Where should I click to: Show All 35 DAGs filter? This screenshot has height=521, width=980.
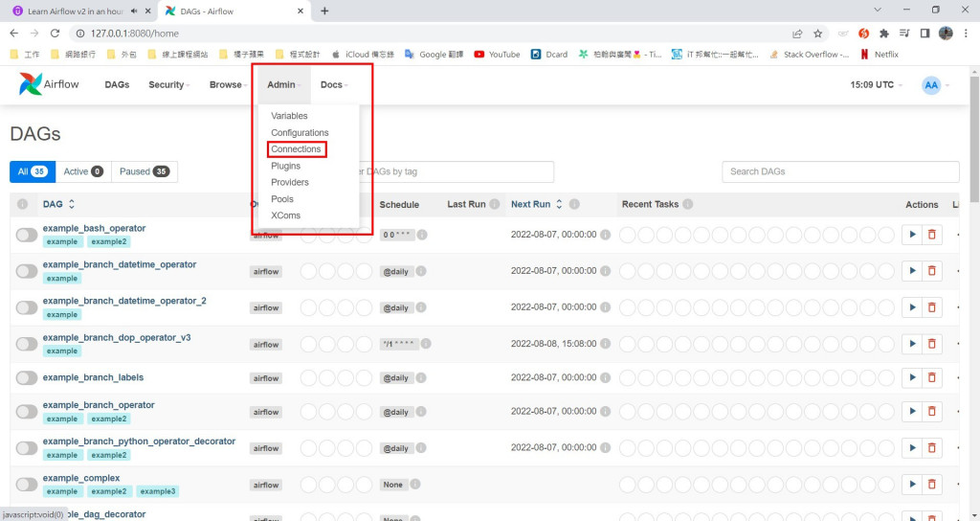pos(33,171)
